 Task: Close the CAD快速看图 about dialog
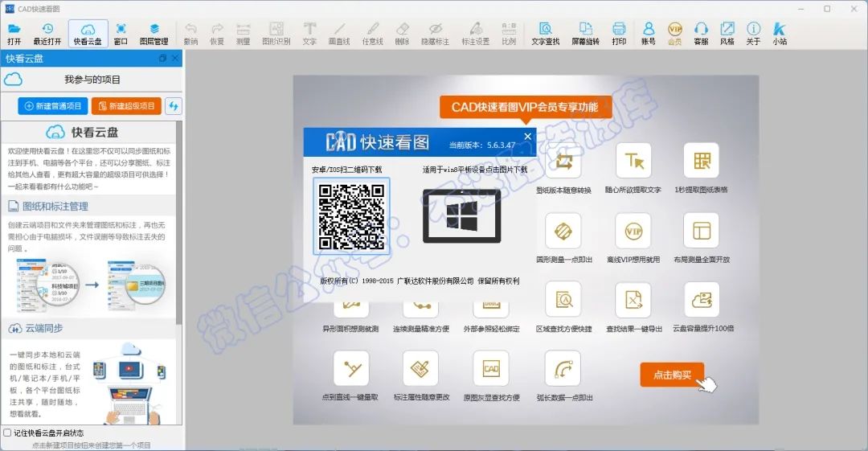point(527,137)
